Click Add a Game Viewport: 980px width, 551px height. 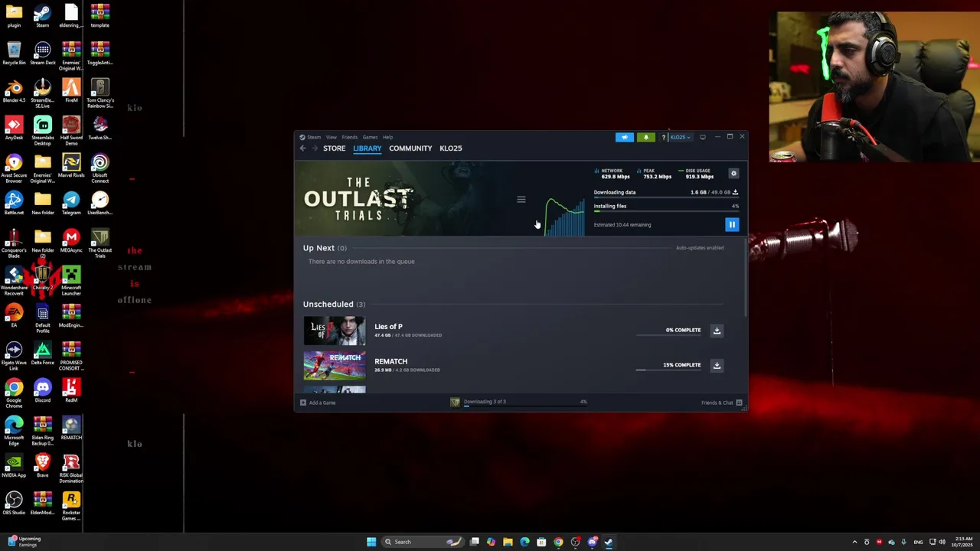coord(318,403)
